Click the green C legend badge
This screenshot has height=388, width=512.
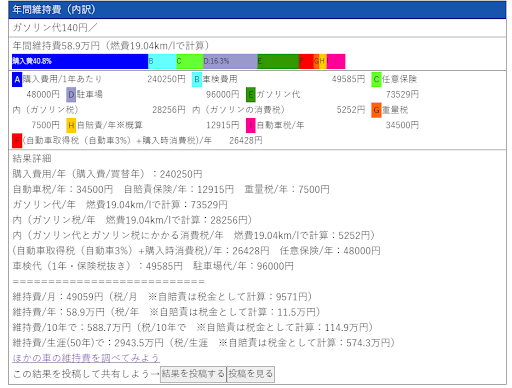point(376,79)
